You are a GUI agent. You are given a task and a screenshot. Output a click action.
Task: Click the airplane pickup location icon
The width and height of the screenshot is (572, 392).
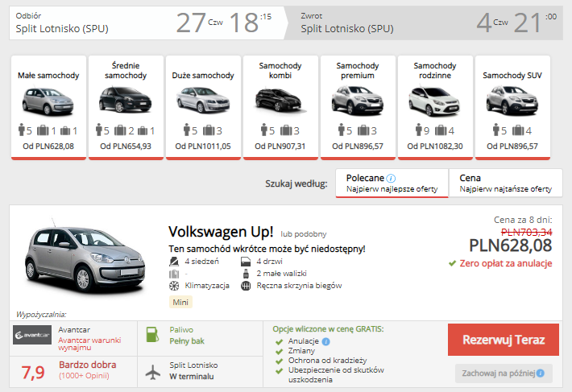153,372
